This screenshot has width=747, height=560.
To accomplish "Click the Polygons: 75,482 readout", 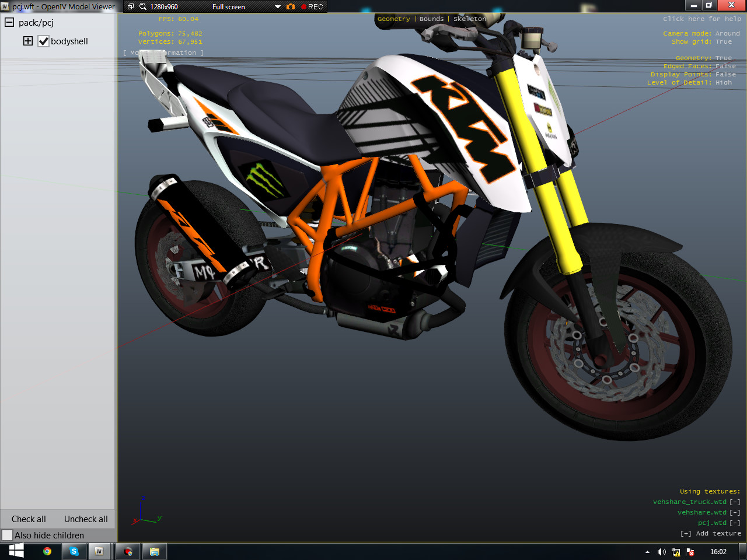I will coord(170,34).
